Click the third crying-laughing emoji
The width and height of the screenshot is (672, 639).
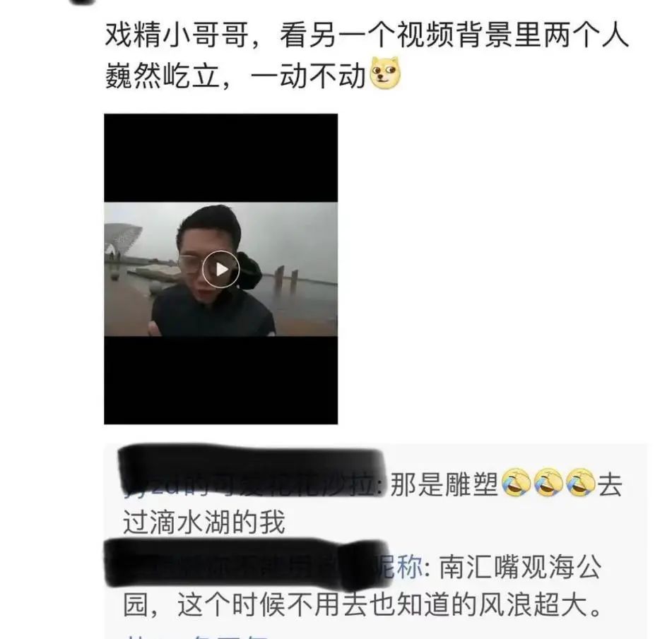pyautogui.click(x=581, y=484)
